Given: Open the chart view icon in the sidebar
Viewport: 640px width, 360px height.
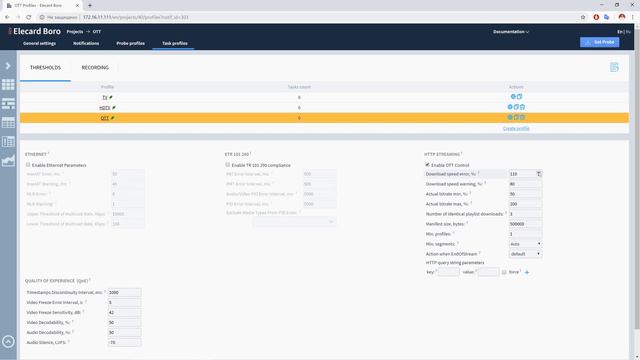Looking at the screenshot, I should [x=8, y=161].
